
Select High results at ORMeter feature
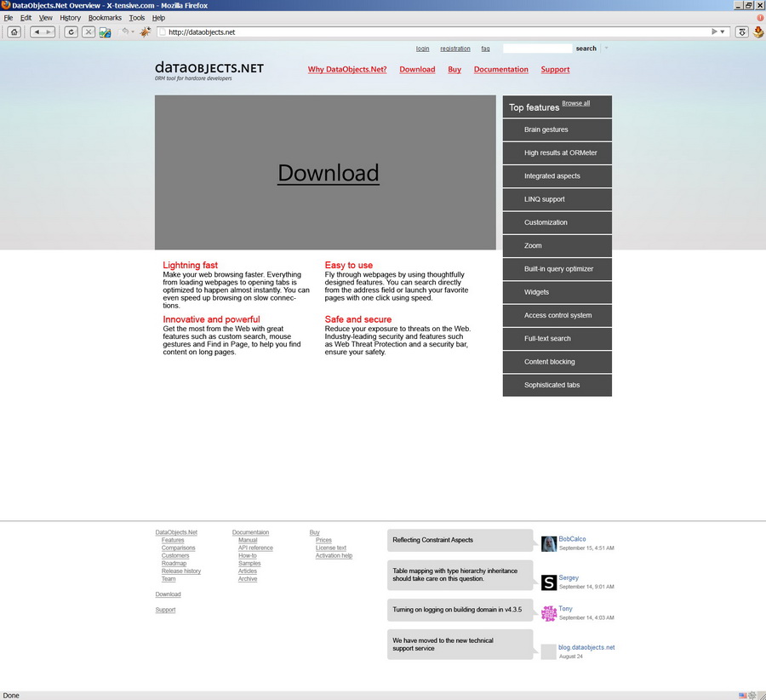[557, 152]
